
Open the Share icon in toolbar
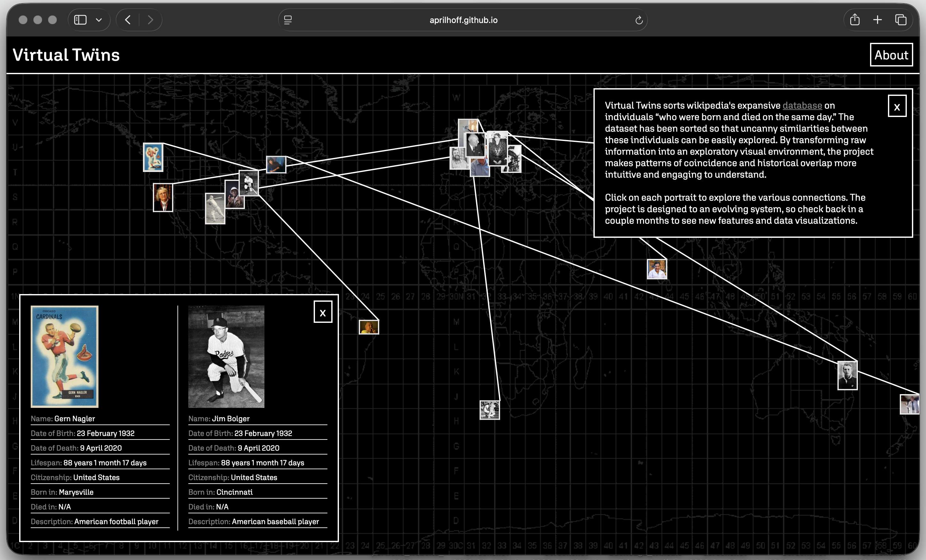(855, 19)
